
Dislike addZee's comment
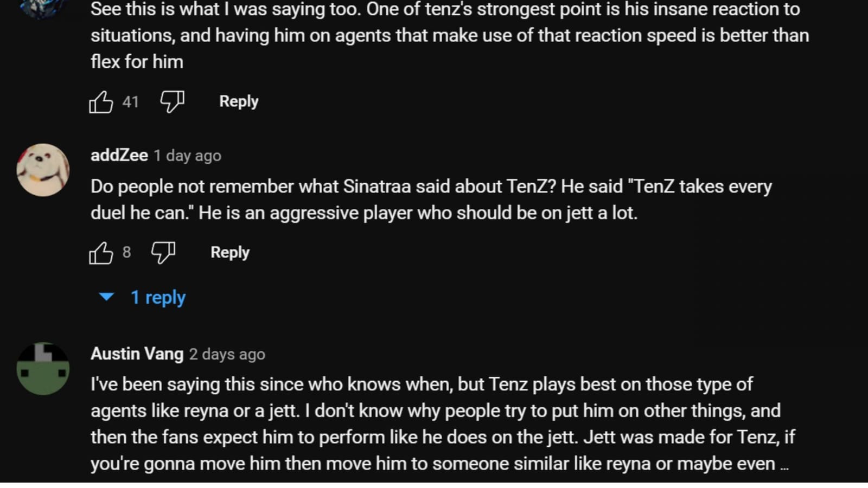163,252
